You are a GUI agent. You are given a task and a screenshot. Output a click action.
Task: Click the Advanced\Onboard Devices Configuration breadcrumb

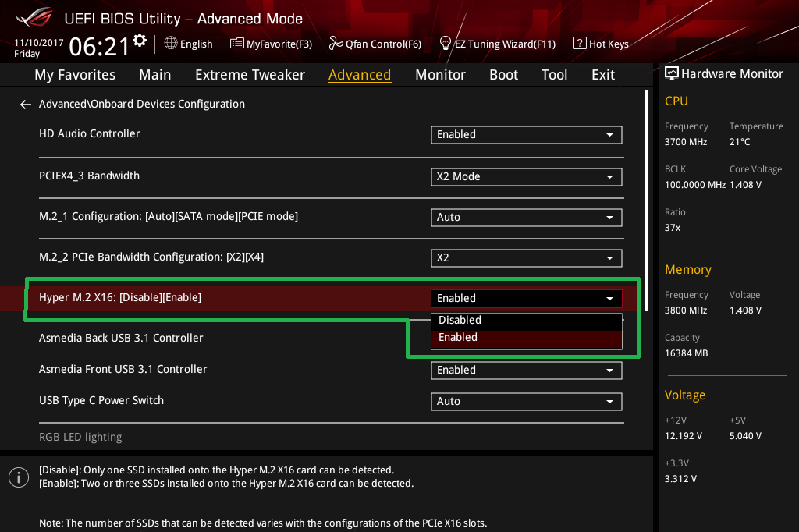click(142, 105)
